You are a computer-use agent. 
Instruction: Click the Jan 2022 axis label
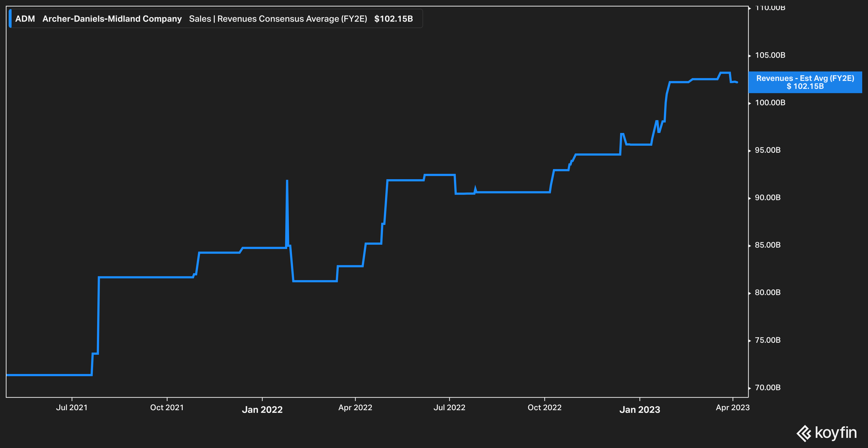coord(262,410)
